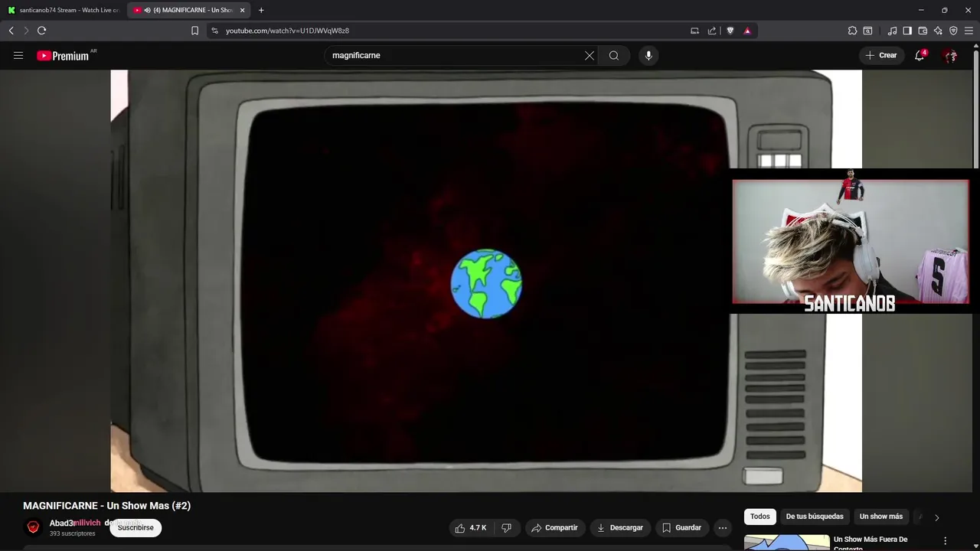Screen dimensions: 980x551
Task: Open account avatar menu
Action: (950, 55)
